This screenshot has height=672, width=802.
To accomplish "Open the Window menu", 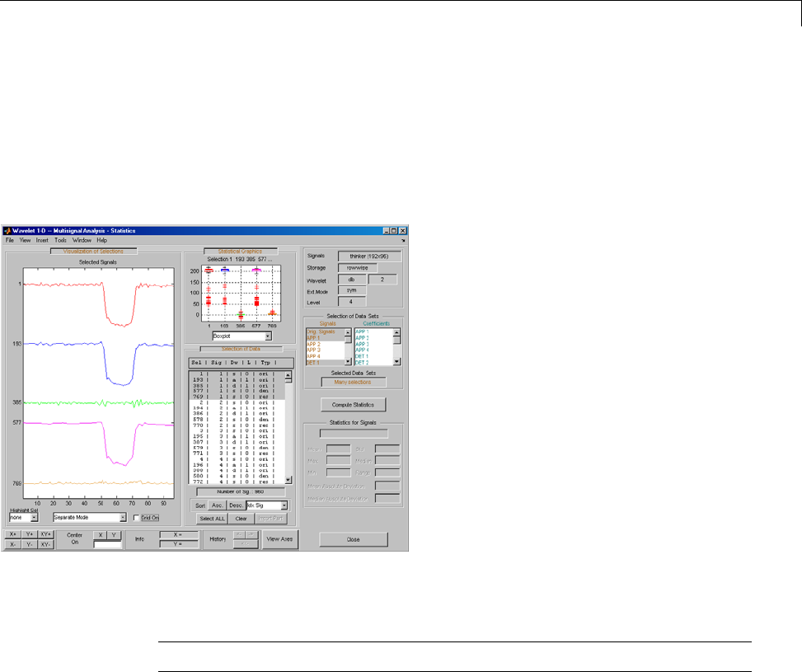I will (82, 240).
